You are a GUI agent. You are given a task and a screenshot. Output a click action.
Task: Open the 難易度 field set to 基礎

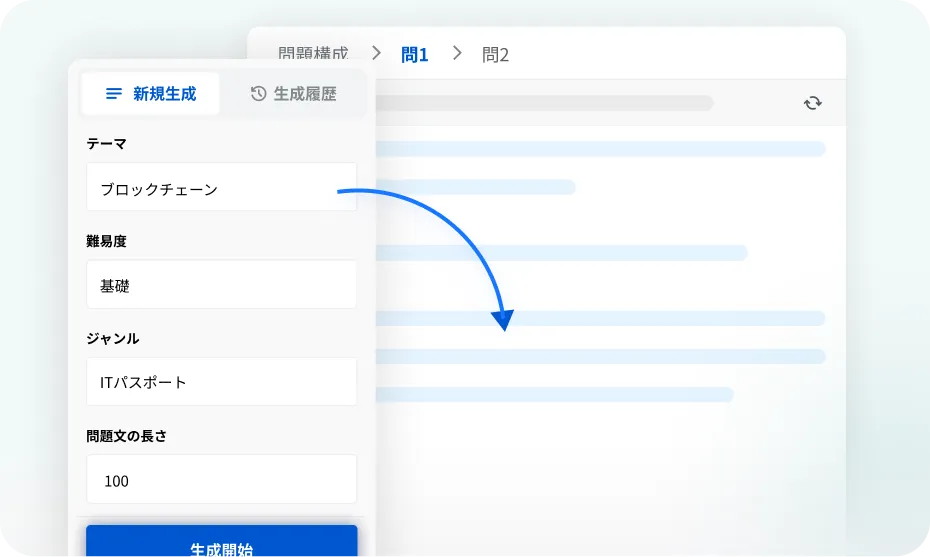[x=221, y=284]
